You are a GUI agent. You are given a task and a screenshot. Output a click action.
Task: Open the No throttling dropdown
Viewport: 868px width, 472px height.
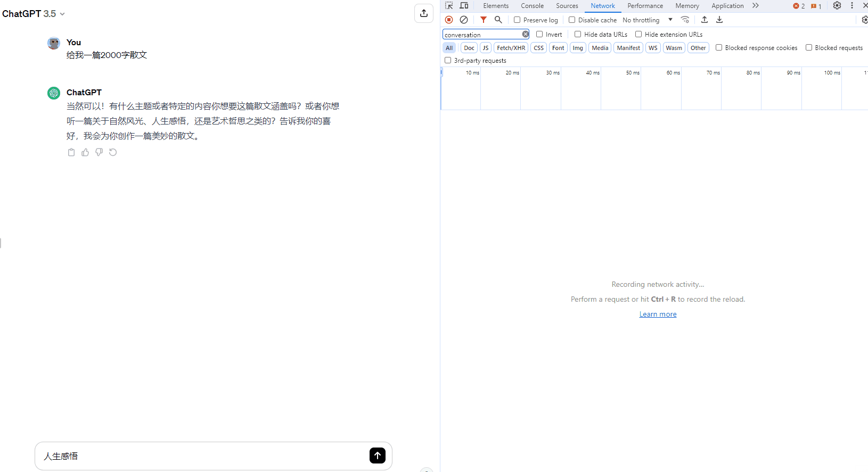[x=647, y=20]
